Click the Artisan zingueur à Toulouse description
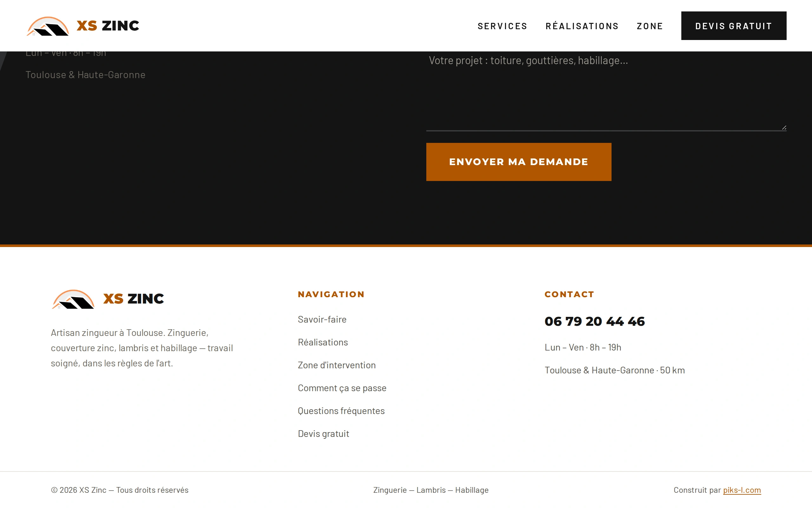812x508 pixels. 142,348
